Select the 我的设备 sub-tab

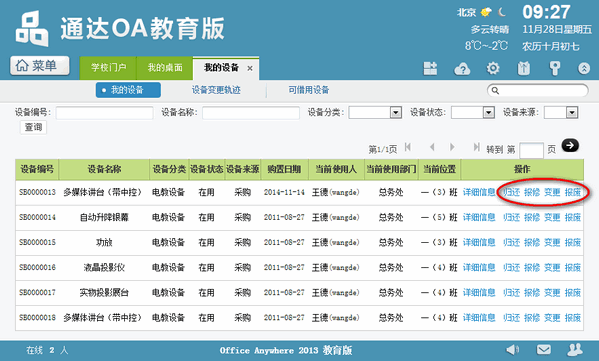coord(128,90)
